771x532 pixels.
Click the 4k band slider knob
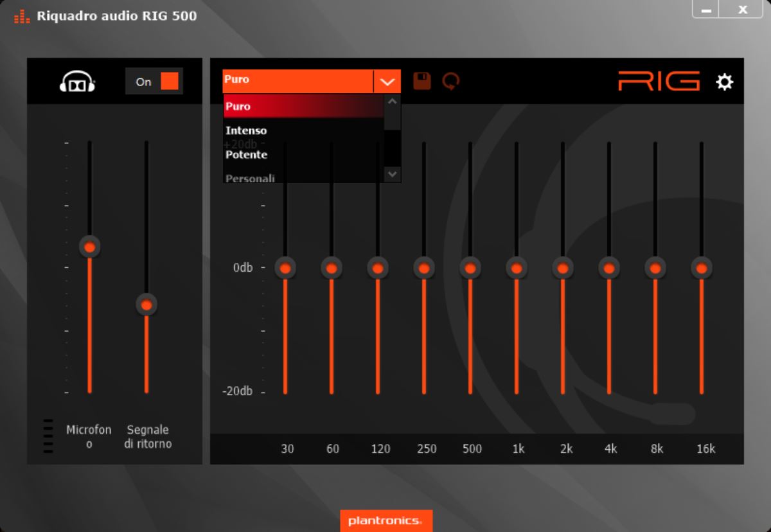point(609,268)
